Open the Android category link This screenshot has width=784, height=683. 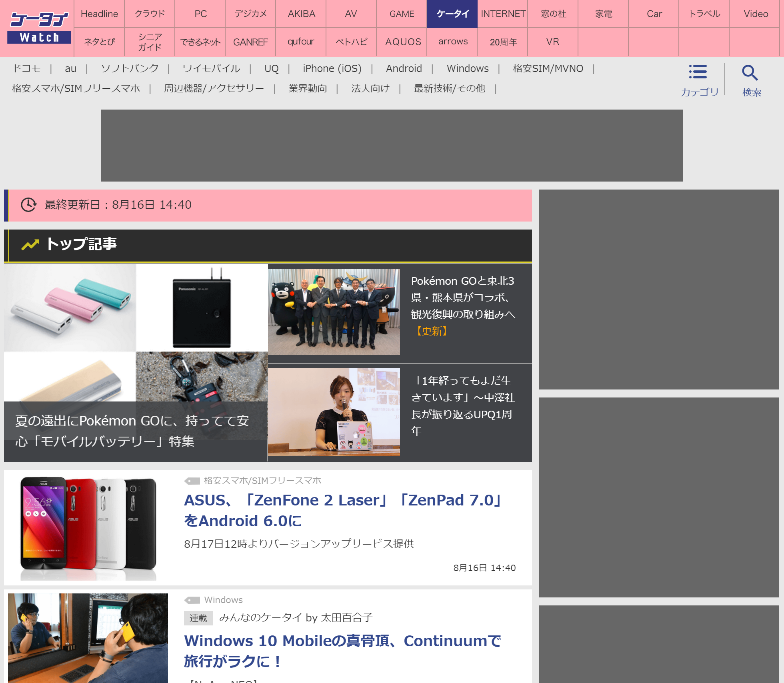(x=404, y=69)
